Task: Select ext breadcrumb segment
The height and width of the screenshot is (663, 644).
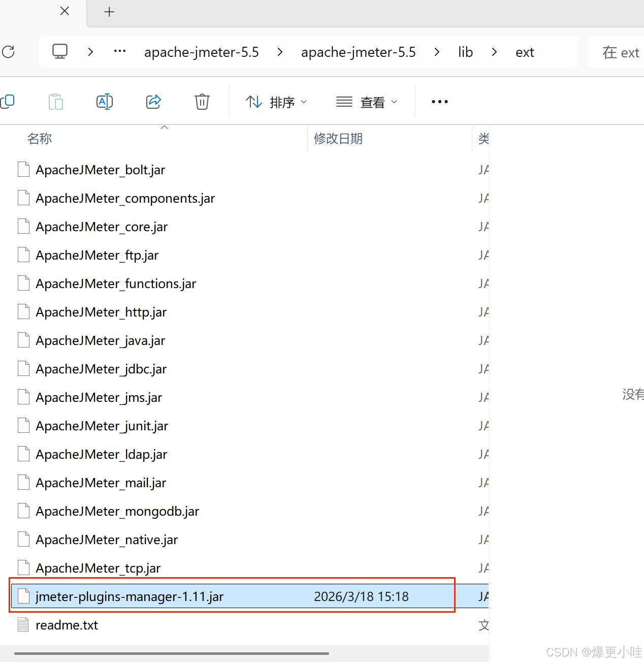Action: (x=525, y=52)
